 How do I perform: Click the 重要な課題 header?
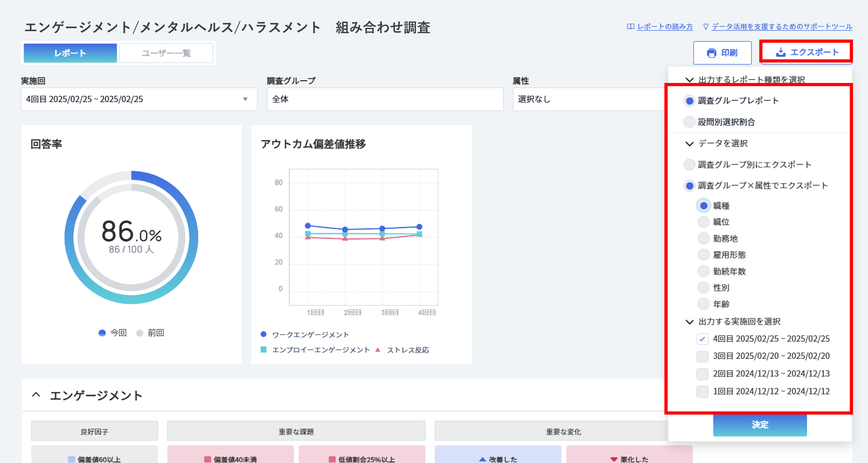coord(296,431)
